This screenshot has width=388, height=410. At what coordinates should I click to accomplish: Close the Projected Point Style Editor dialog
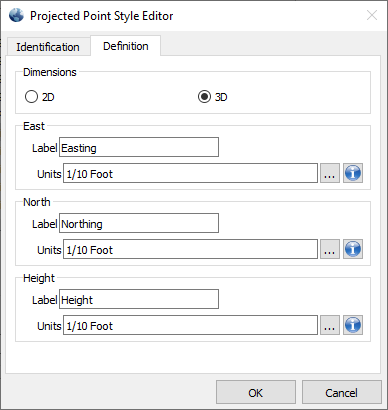click(x=372, y=15)
